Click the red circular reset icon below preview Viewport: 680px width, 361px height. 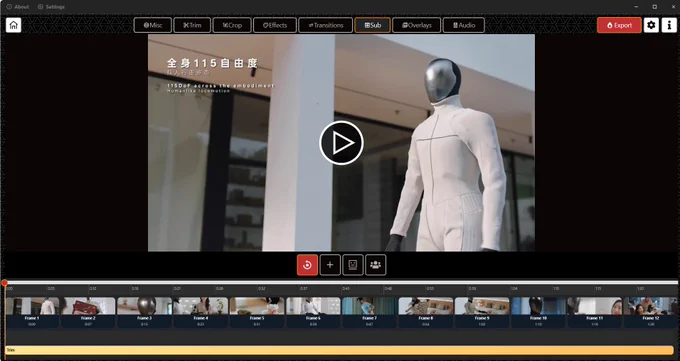click(307, 265)
